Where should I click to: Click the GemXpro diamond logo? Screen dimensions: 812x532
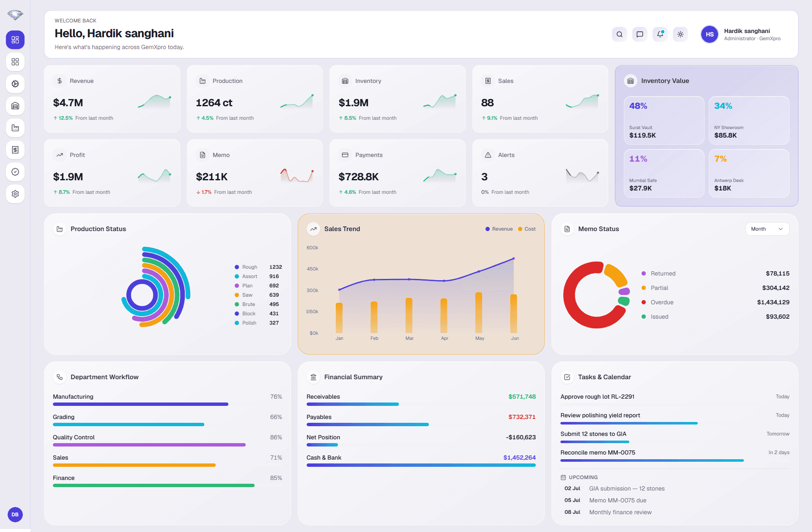pyautogui.click(x=15, y=15)
